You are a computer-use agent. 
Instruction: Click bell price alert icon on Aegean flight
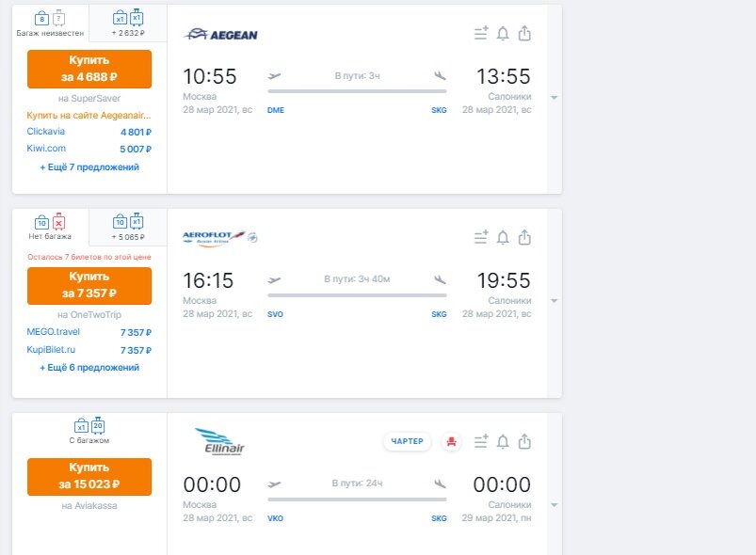pos(503,34)
